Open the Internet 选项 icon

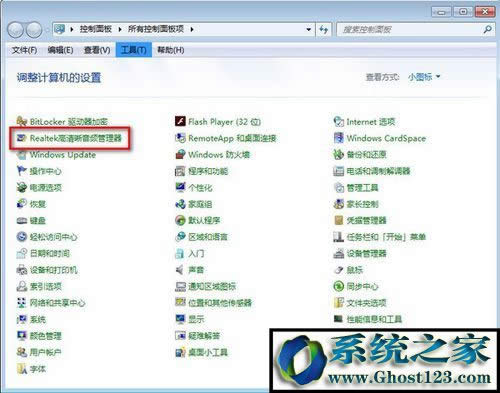pos(338,121)
